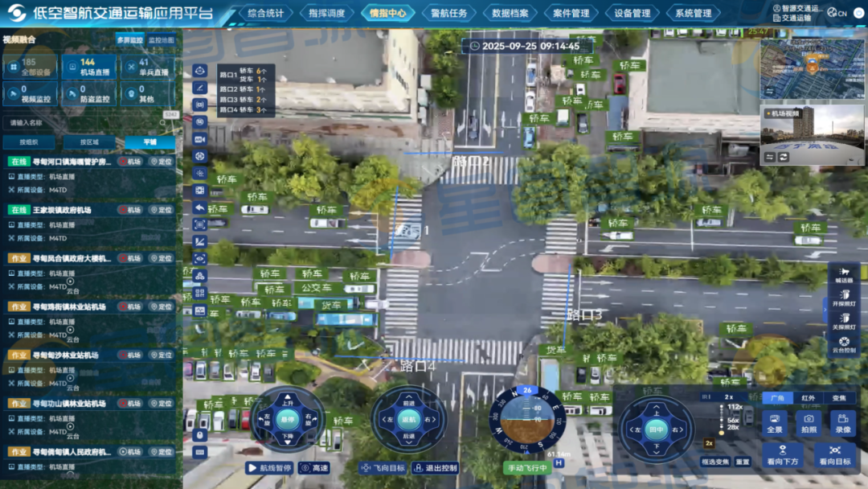Click the 全景 panorama icon
The image size is (868, 489).
point(774,423)
